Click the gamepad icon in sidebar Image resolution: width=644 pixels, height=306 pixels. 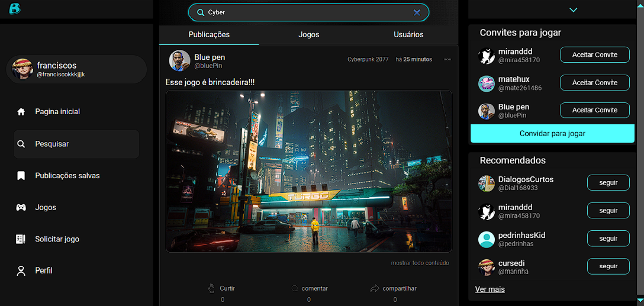point(21,207)
